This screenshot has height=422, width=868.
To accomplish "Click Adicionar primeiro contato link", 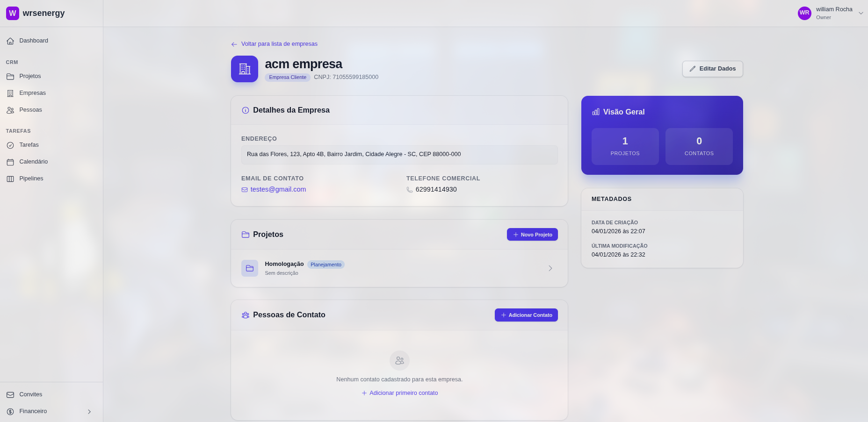I will [399, 393].
